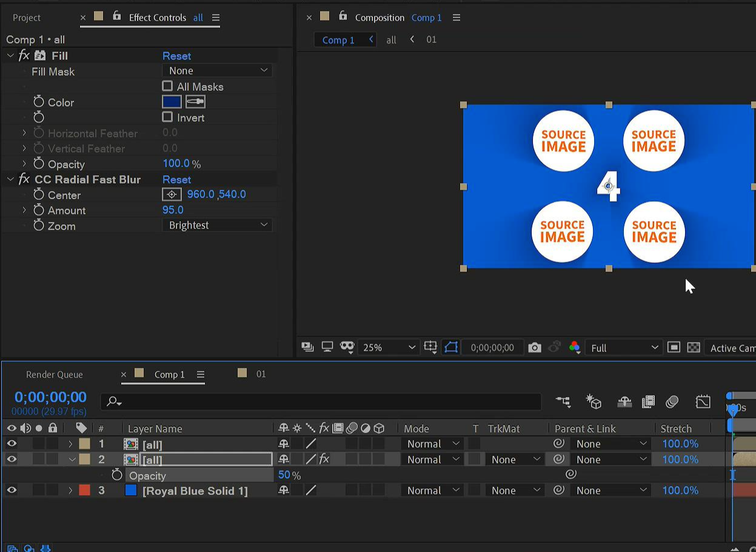Expand layer 1 in the timeline
The height and width of the screenshot is (552, 756).
pyautogui.click(x=70, y=444)
